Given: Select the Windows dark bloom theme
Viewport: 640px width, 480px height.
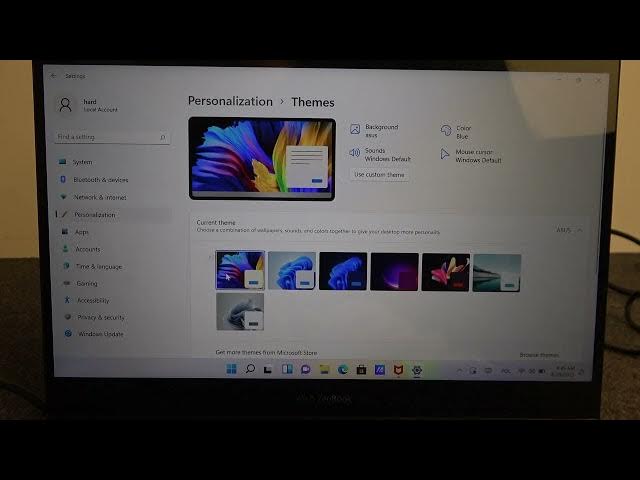Looking at the screenshot, I should tap(343, 271).
